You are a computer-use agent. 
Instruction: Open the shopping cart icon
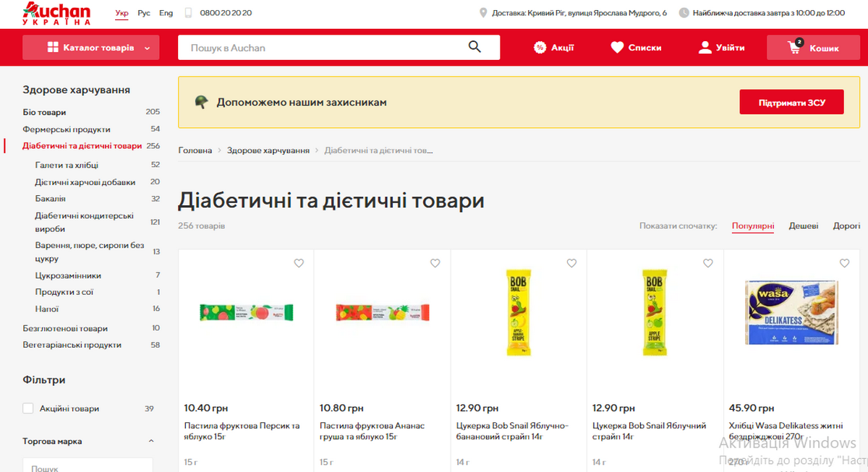[794, 48]
